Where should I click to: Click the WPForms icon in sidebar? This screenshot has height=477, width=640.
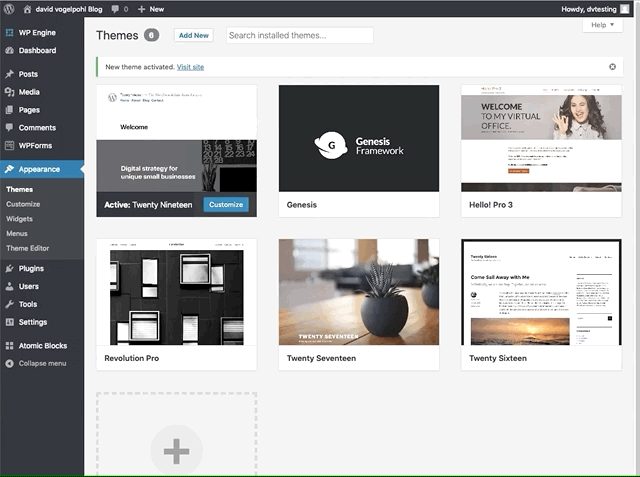(9, 146)
